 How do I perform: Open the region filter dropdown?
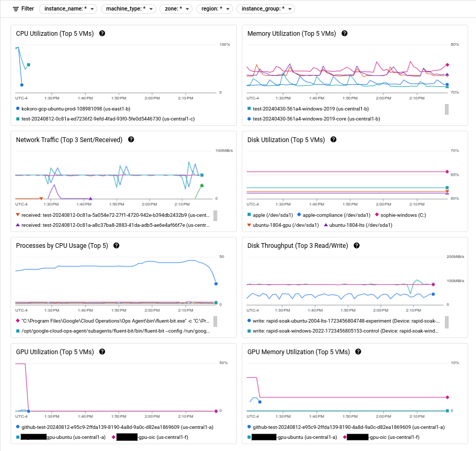(215, 8)
